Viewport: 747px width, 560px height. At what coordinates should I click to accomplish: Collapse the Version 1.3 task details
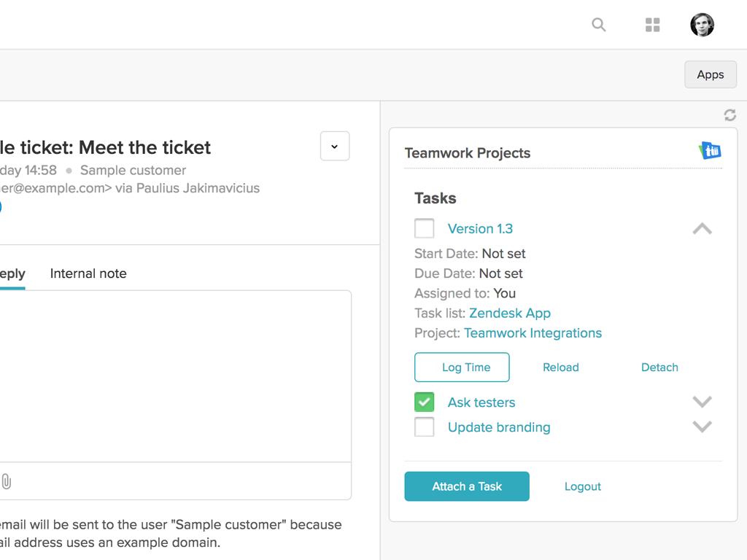(702, 229)
